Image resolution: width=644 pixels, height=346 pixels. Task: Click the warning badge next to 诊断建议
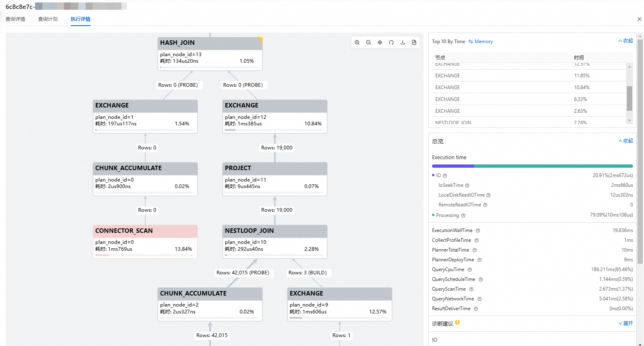coord(458,323)
